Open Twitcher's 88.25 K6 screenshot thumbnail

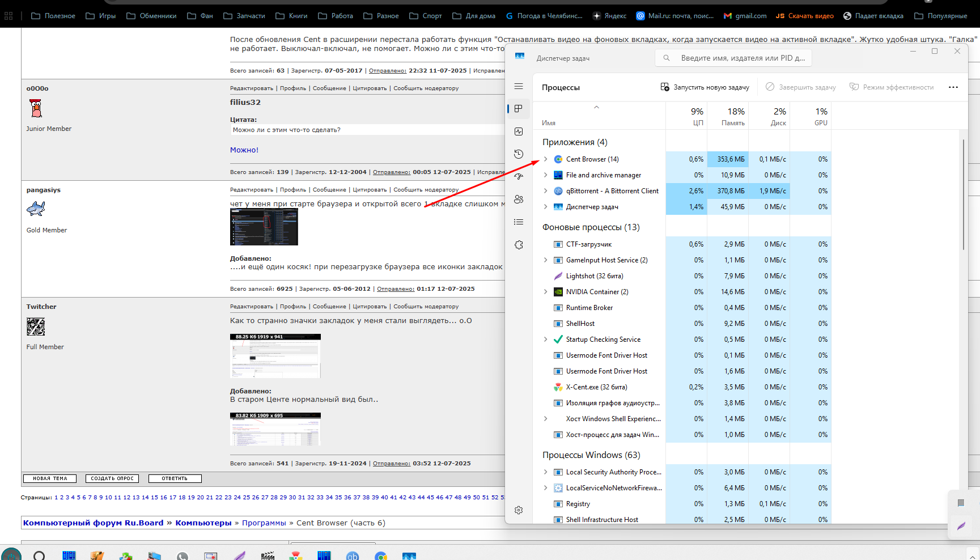click(275, 356)
